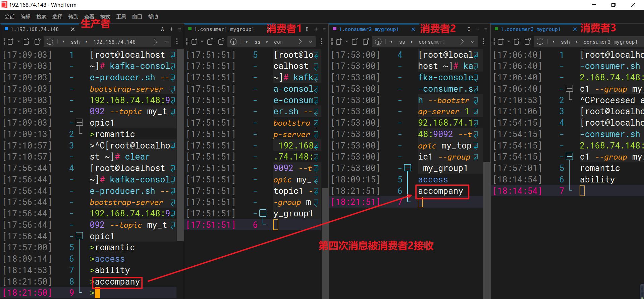Open address bar dropdown in consumer2 pane
644x299 pixels.
tap(472, 42)
